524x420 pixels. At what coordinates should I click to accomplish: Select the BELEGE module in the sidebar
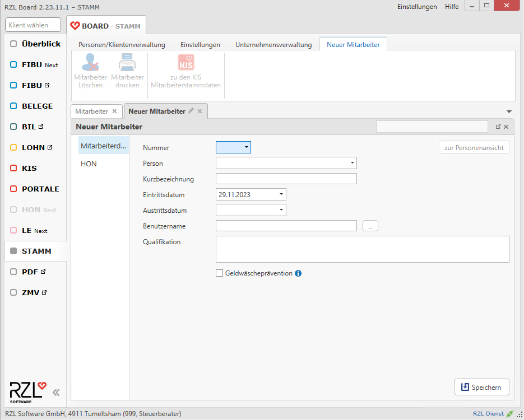37,106
